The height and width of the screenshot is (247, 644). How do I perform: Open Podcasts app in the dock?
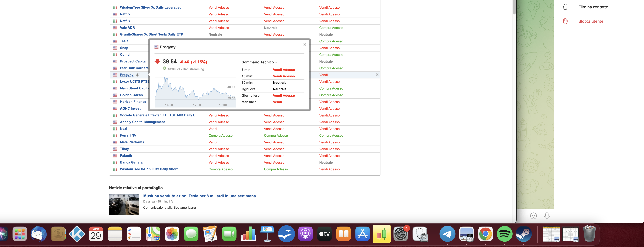(x=305, y=234)
